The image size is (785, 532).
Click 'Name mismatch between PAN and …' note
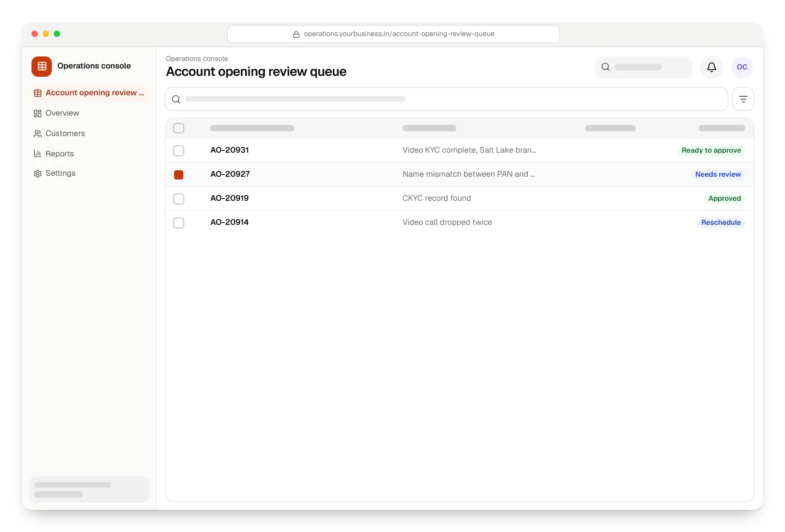[x=468, y=174]
